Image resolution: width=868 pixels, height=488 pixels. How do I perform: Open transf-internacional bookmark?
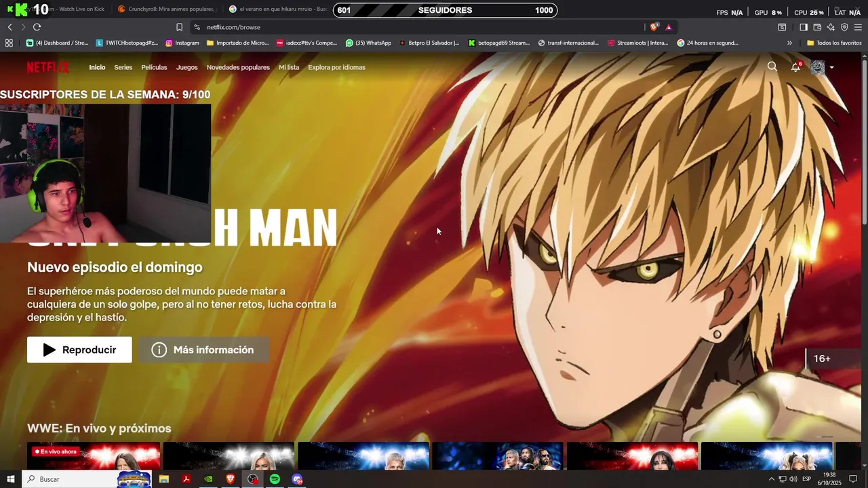pyautogui.click(x=568, y=43)
